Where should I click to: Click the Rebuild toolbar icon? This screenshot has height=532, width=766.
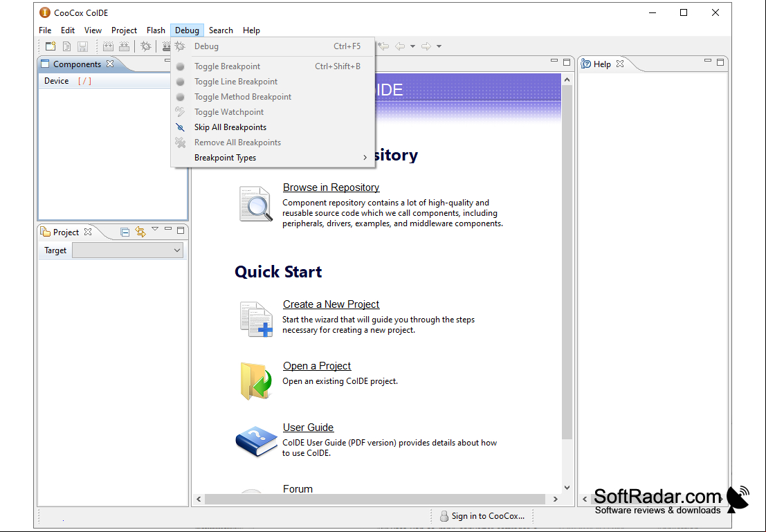click(x=124, y=46)
